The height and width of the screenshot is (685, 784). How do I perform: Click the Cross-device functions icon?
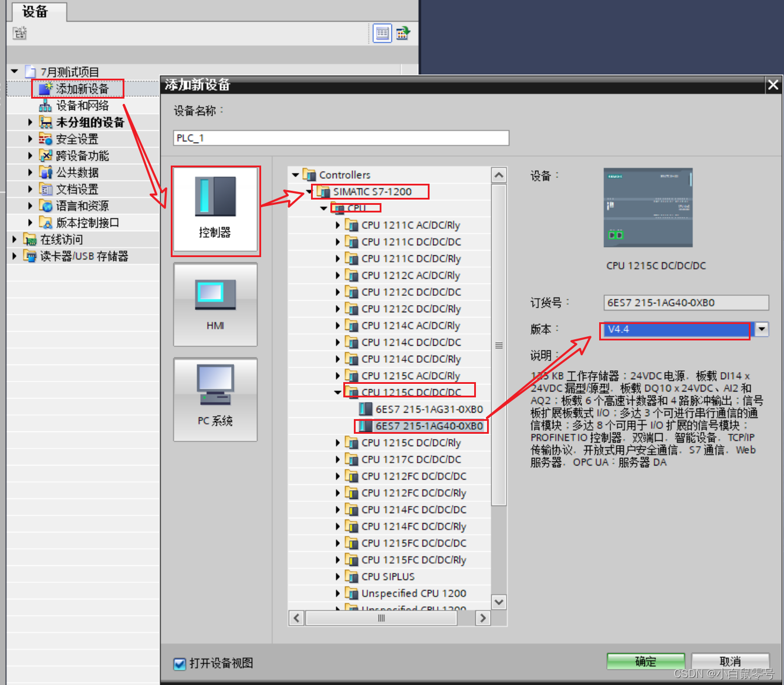pyautogui.click(x=46, y=156)
